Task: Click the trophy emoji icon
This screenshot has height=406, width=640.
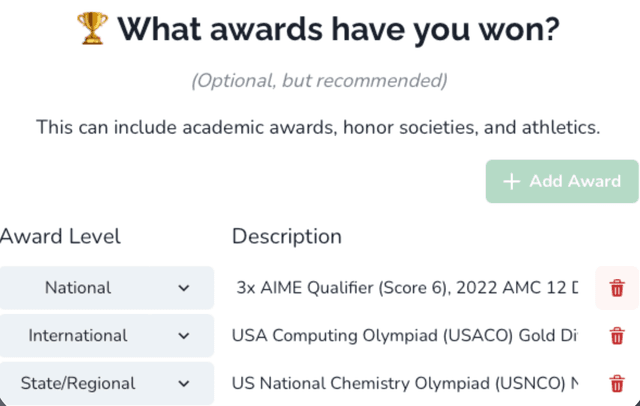Action: click(x=93, y=29)
